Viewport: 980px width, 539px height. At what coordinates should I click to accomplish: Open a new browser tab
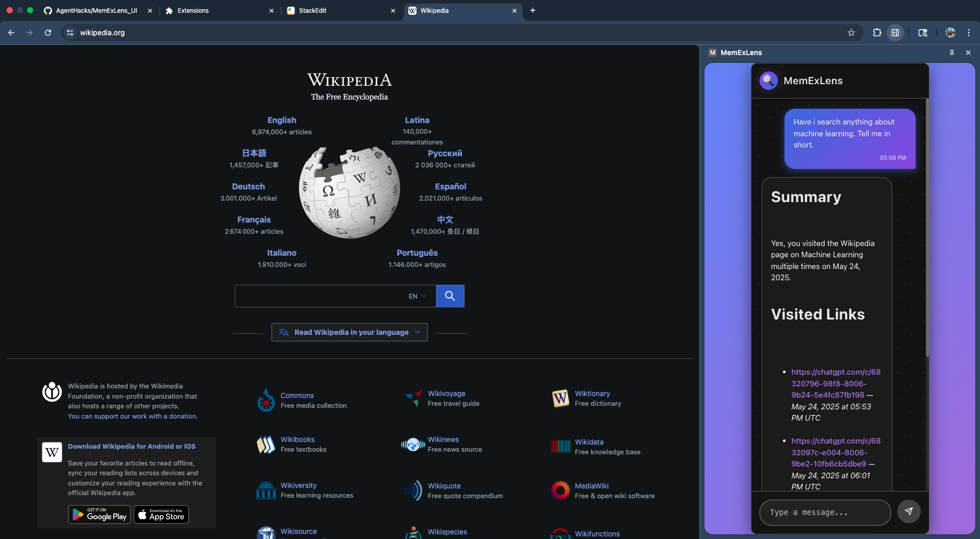[533, 10]
